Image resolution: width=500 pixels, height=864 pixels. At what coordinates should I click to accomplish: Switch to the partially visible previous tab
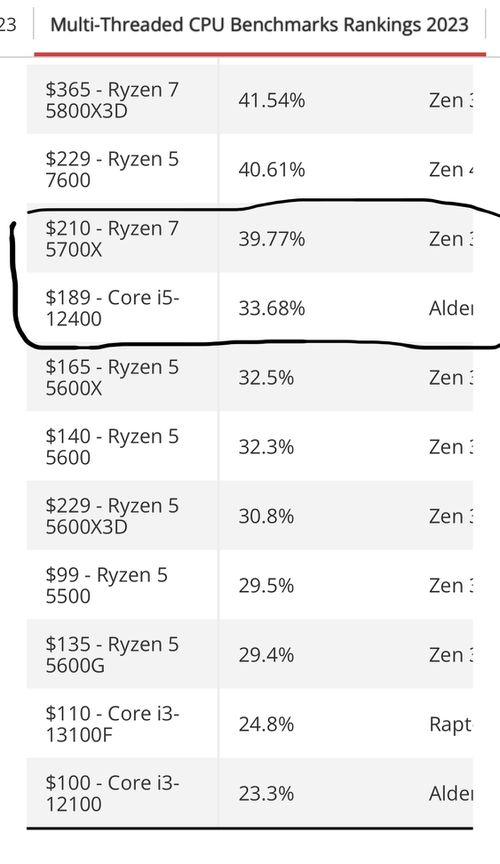point(8,25)
